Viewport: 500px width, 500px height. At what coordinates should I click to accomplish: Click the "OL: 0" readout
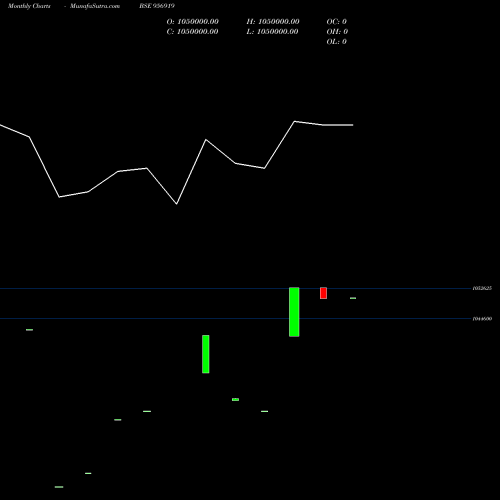pos(337,42)
